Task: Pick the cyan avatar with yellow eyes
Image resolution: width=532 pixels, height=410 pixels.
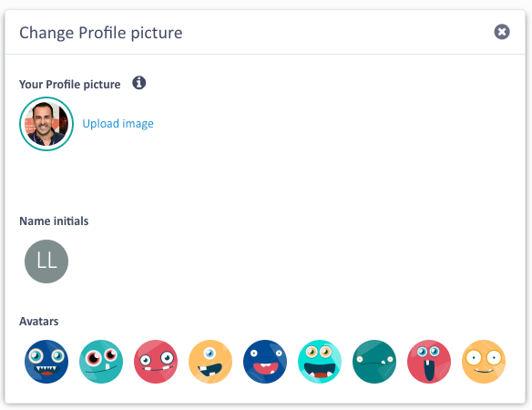Action: coord(320,362)
